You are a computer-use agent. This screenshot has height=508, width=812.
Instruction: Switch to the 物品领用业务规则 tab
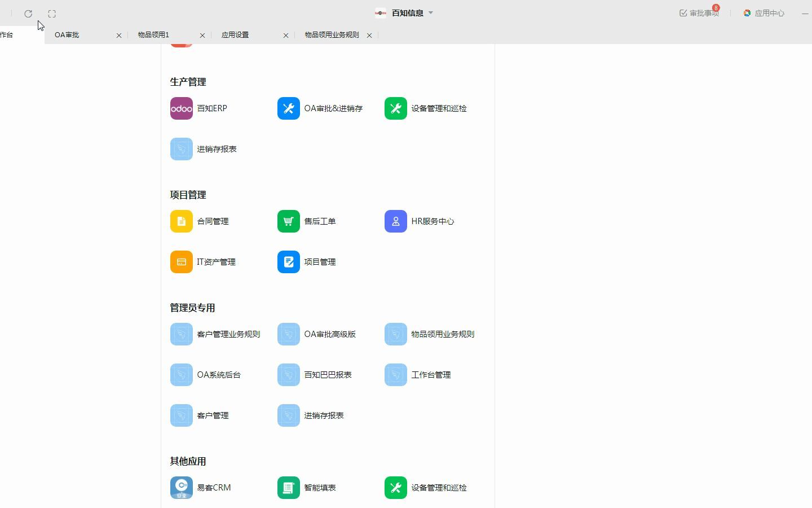[332, 35]
